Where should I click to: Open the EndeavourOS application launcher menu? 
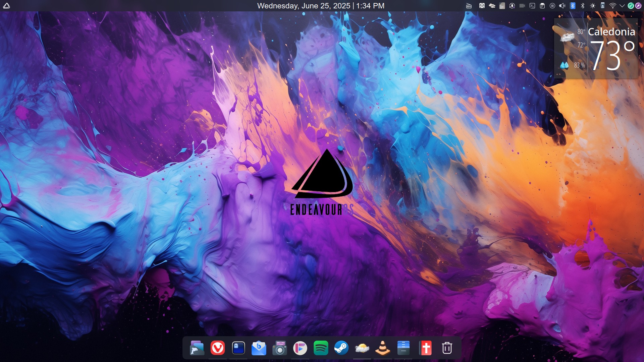click(6, 6)
